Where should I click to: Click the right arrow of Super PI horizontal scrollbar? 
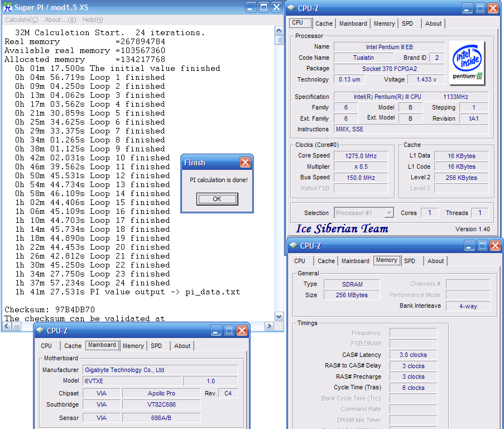[x=270, y=327]
